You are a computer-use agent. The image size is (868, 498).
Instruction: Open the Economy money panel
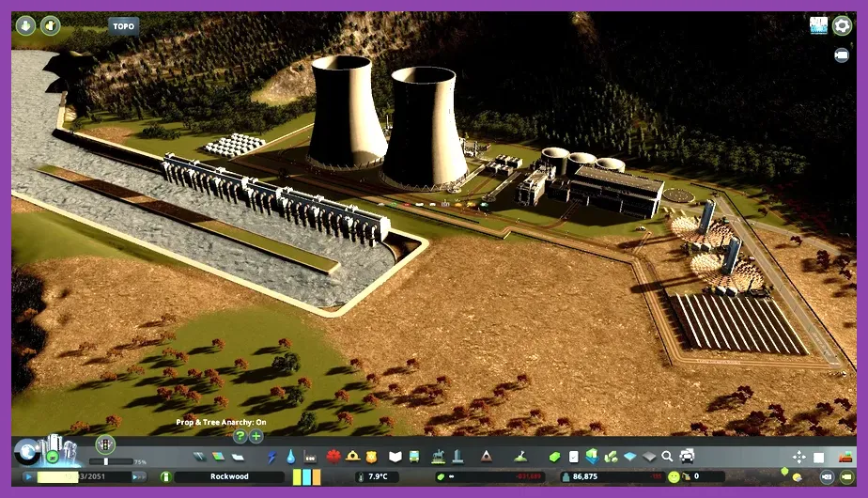tap(554, 457)
